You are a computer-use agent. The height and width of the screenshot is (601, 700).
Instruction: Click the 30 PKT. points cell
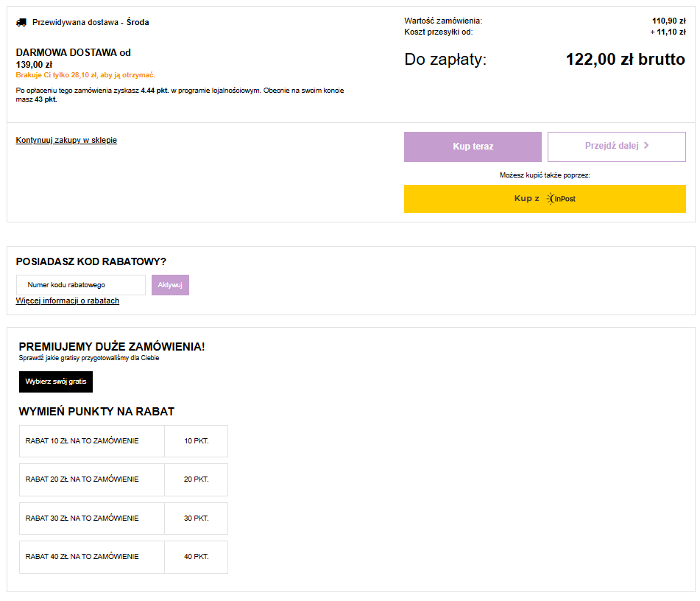197,519
